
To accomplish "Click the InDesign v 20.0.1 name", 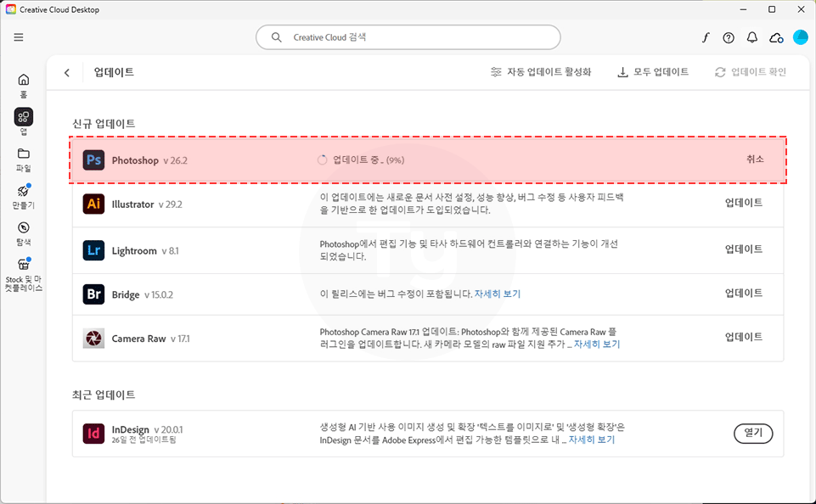I will coord(147,429).
